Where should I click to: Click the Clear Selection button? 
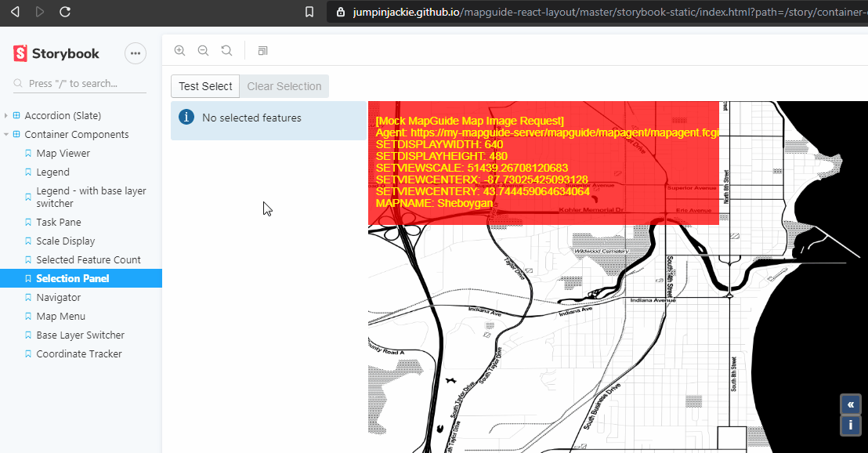pyautogui.click(x=284, y=86)
